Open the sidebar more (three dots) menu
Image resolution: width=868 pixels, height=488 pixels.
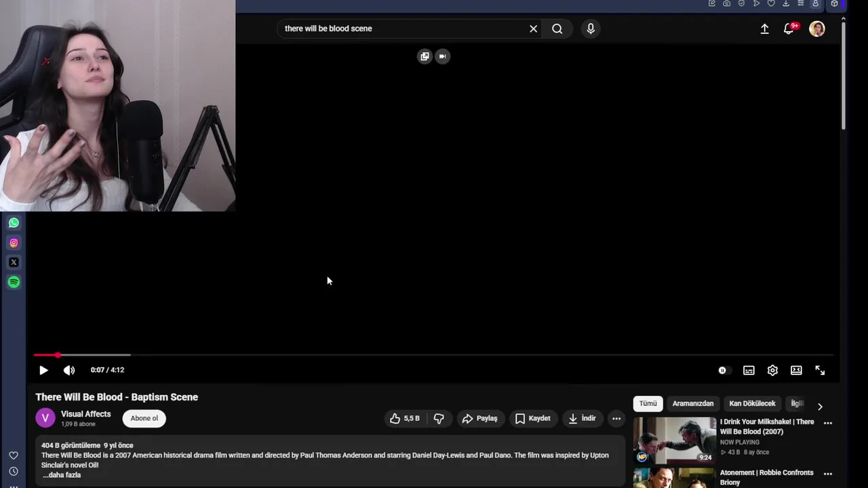14,485
